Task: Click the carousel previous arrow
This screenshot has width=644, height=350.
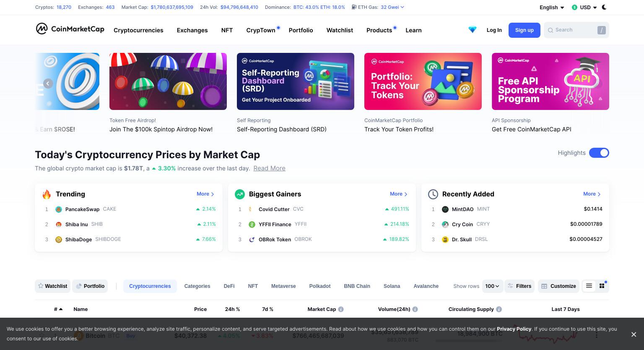Action: 48,84
